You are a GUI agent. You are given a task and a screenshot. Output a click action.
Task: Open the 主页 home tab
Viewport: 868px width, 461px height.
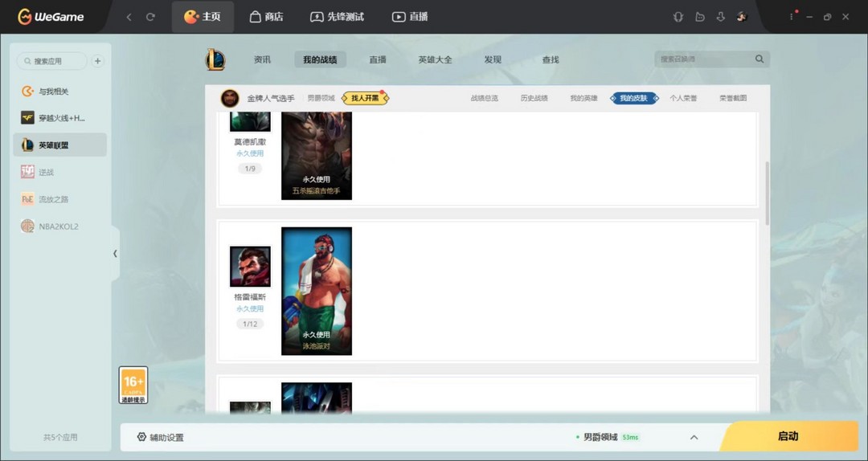[x=203, y=17]
